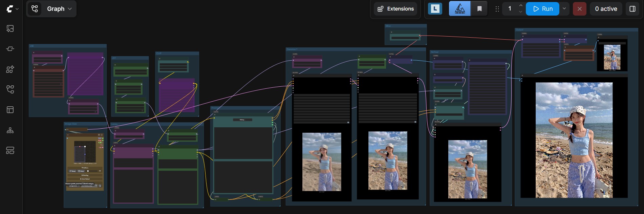The image size is (644, 214).
Task: Select the Output group title
Action: click(x=519, y=30)
